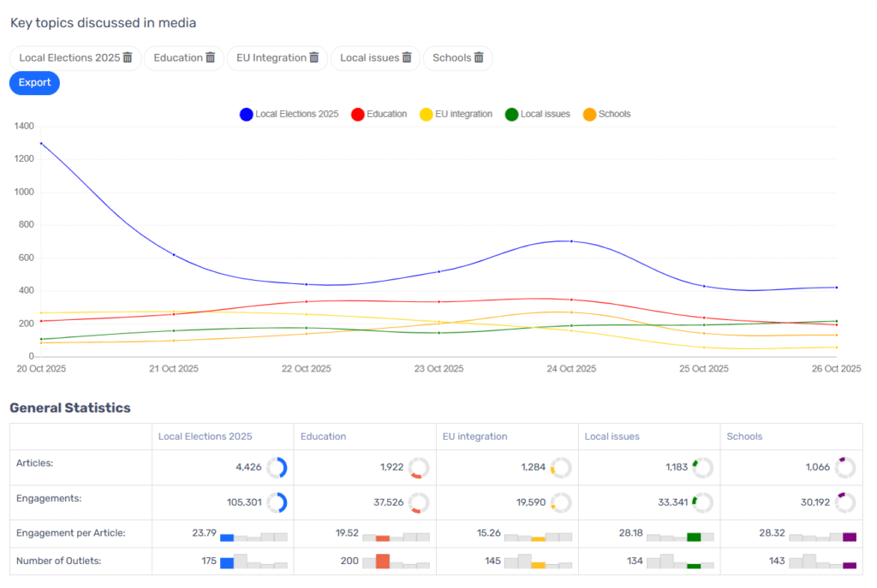
Task: Click the blue legend circle for Local Elections
Action: click(x=246, y=114)
